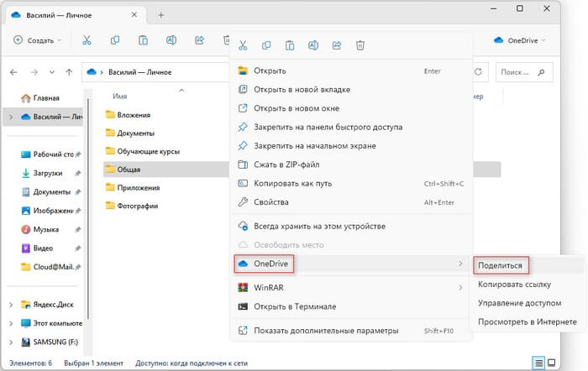Close the Василий — Личное tab
588x371 pixels.
pyautogui.click(x=134, y=15)
